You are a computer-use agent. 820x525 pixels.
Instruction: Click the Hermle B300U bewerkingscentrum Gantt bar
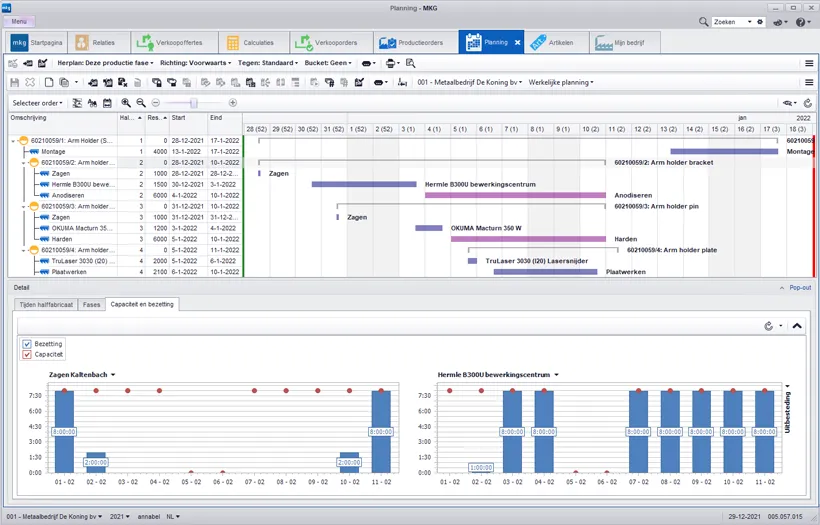click(x=364, y=184)
